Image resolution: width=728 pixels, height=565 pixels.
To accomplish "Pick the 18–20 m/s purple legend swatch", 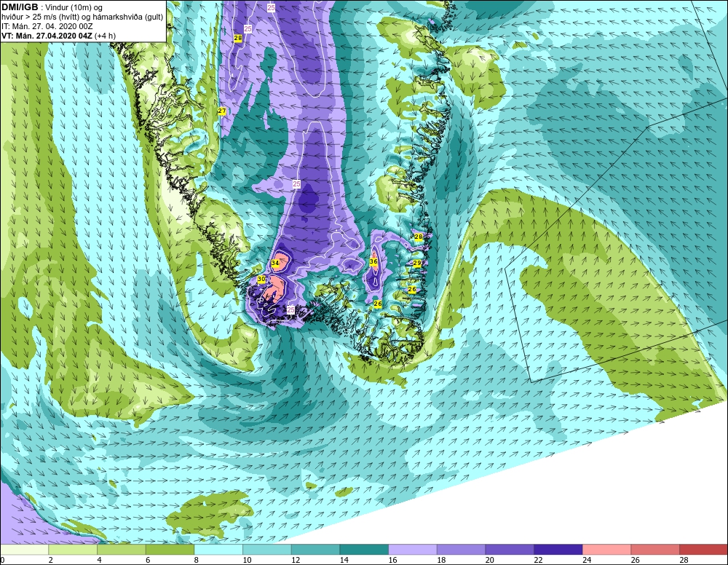I will click(461, 550).
